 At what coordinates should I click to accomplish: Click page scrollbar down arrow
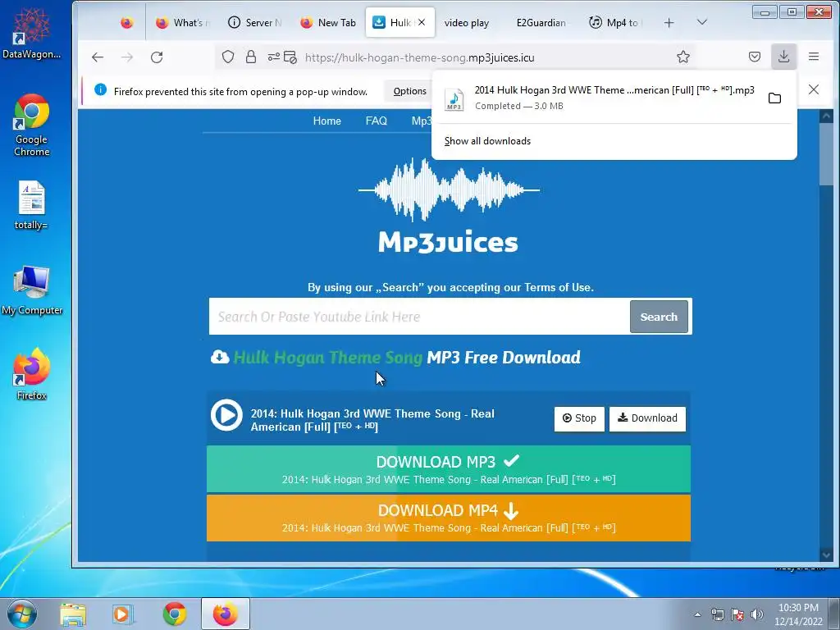coord(826,555)
